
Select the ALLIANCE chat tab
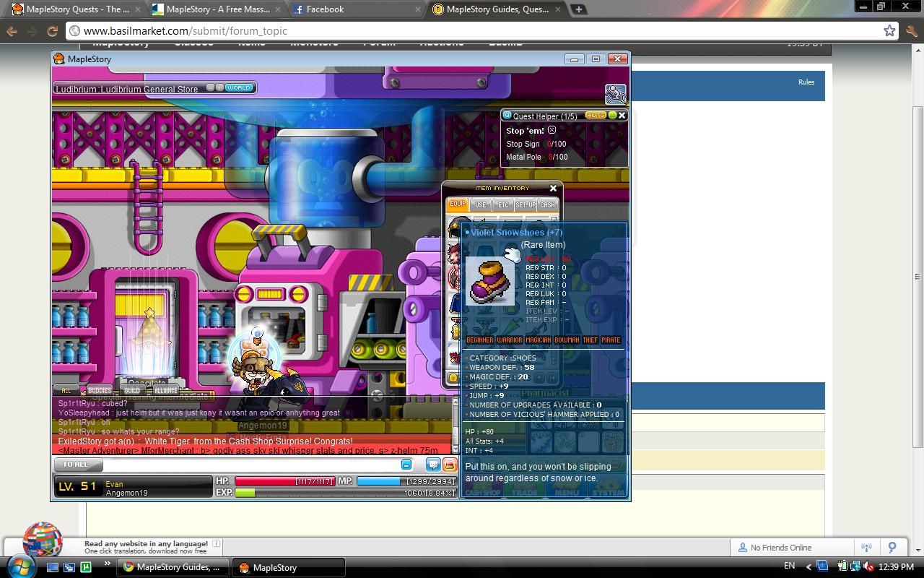click(x=165, y=390)
